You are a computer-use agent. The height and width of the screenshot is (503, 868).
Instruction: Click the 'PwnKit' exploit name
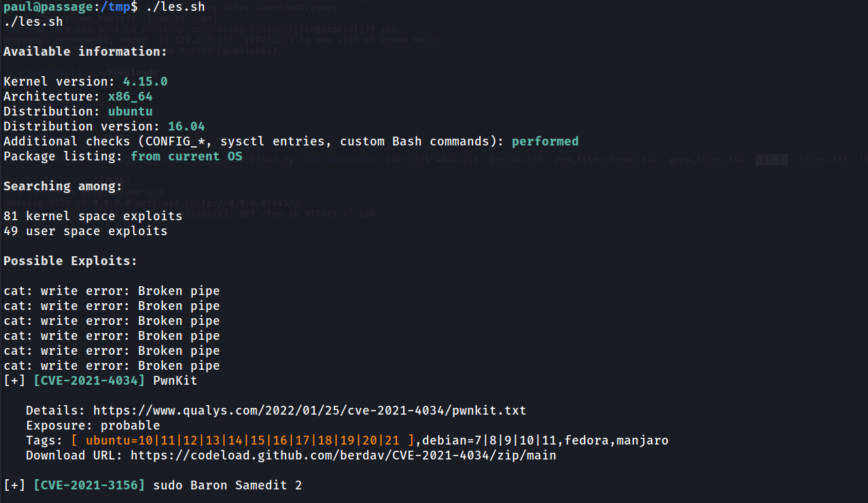[x=175, y=381]
